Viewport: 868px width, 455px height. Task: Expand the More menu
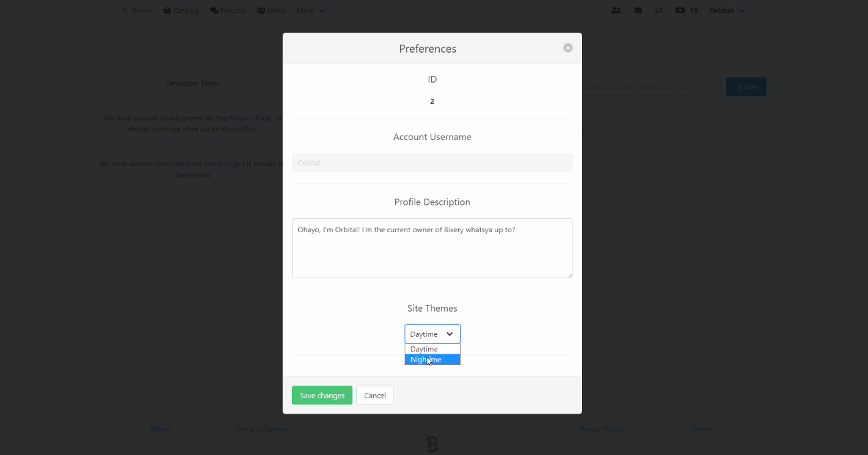(311, 11)
